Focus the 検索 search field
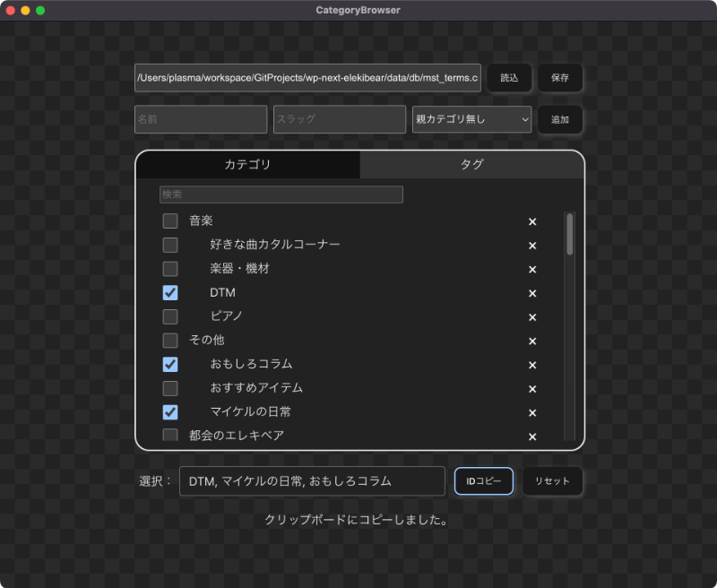Screen dimensions: 717x588 click(281, 195)
